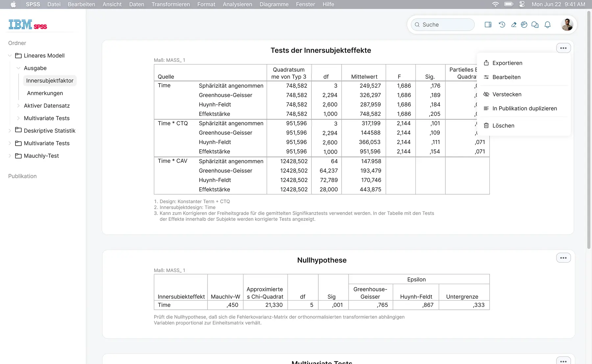
Task: Click the Ordner sidebar heading
Action: coord(17,43)
